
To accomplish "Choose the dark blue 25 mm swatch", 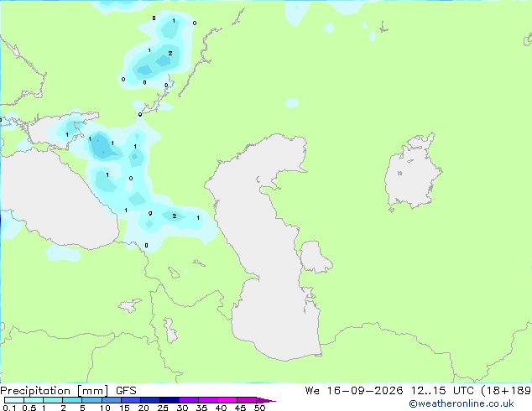I will (x=170, y=400).
